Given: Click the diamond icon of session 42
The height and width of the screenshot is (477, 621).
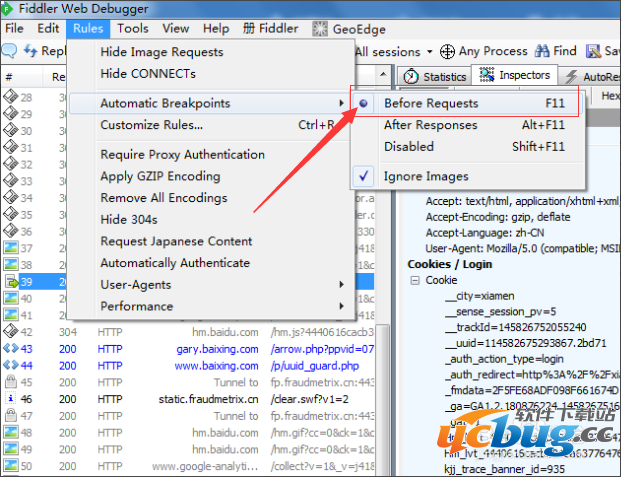Looking at the screenshot, I should click(11, 331).
